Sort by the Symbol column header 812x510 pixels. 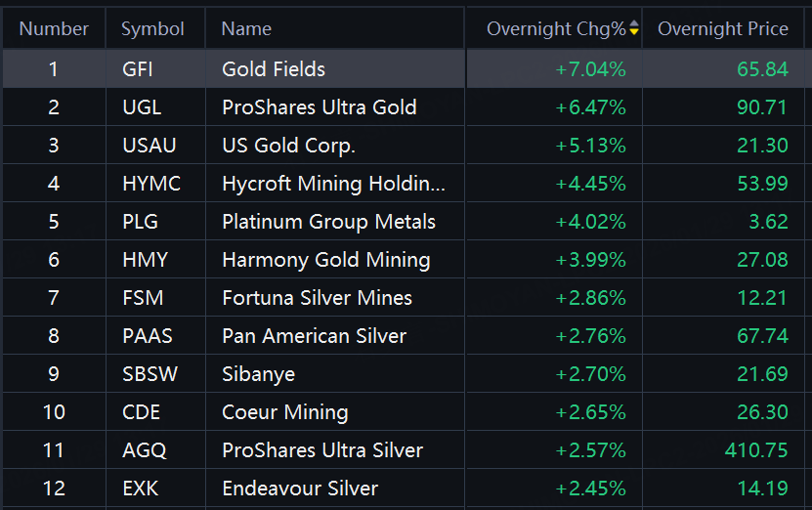coord(152,29)
